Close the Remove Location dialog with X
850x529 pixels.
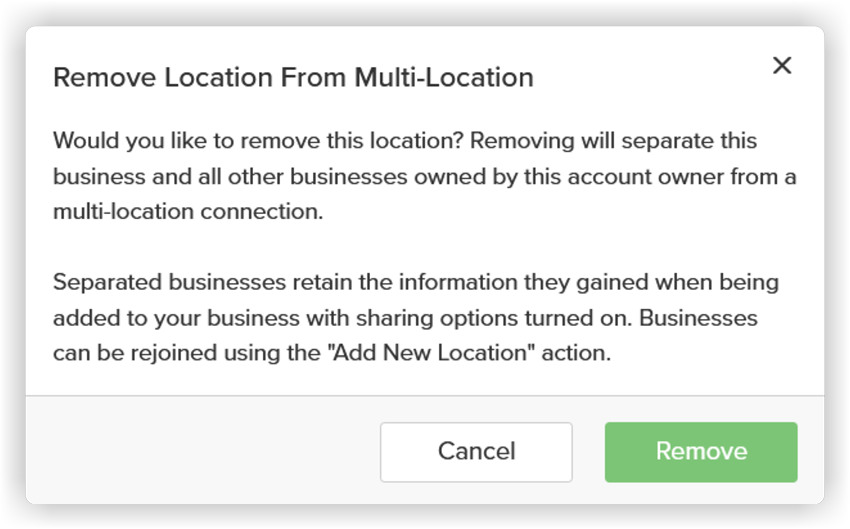[782, 66]
